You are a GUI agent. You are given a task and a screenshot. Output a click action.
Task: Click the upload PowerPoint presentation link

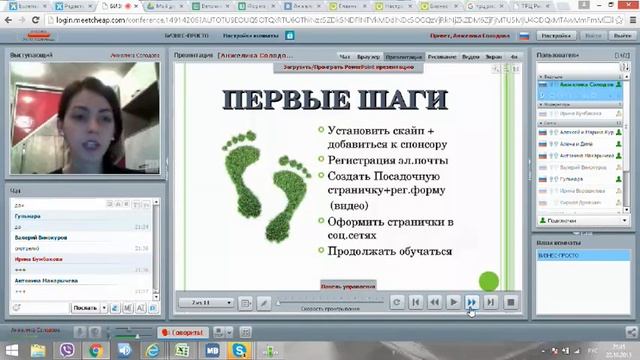click(349, 67)
